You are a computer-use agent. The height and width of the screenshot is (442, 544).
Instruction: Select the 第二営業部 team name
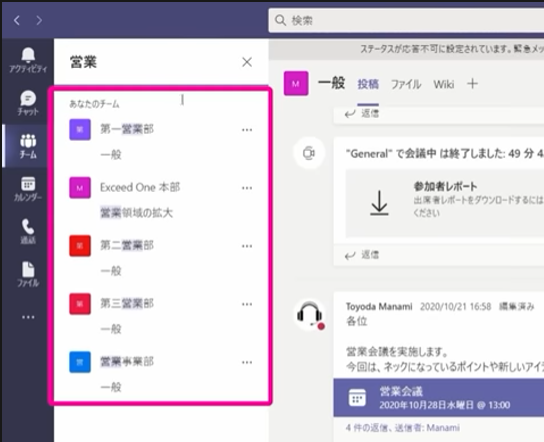pos(127,245)
